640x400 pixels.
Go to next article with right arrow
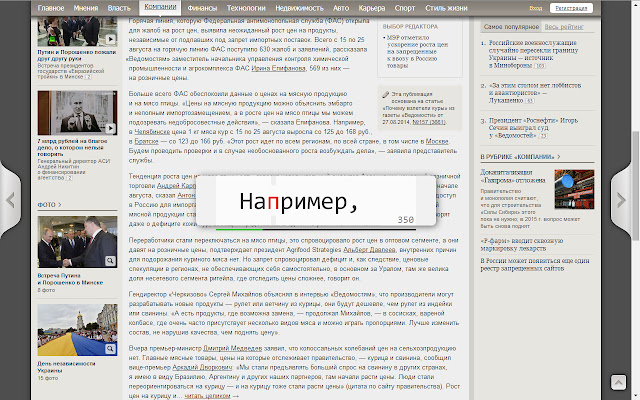(621, 200)
